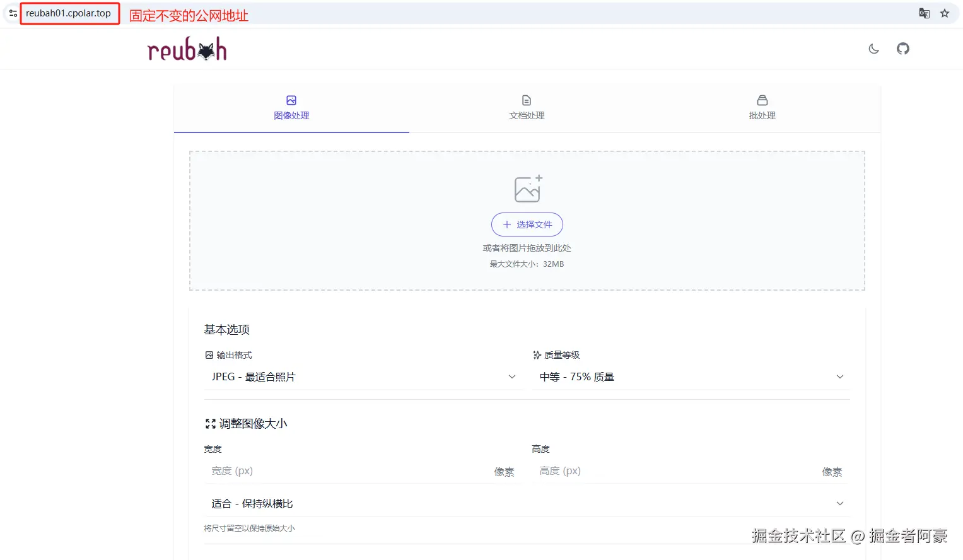Click the 高度 label above the height field
The image size is (963, 560).
(x=541, y=449)
